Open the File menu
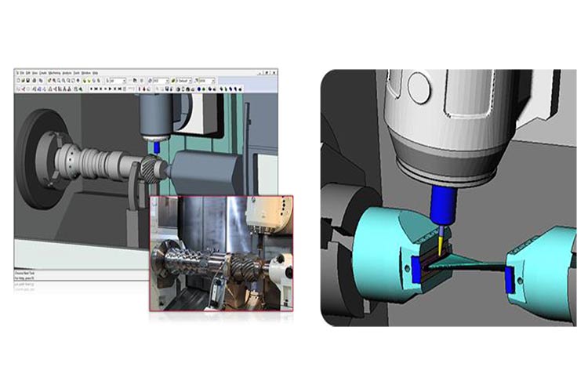The width and height of the screenshot is (588, 392). pos(22,73)
